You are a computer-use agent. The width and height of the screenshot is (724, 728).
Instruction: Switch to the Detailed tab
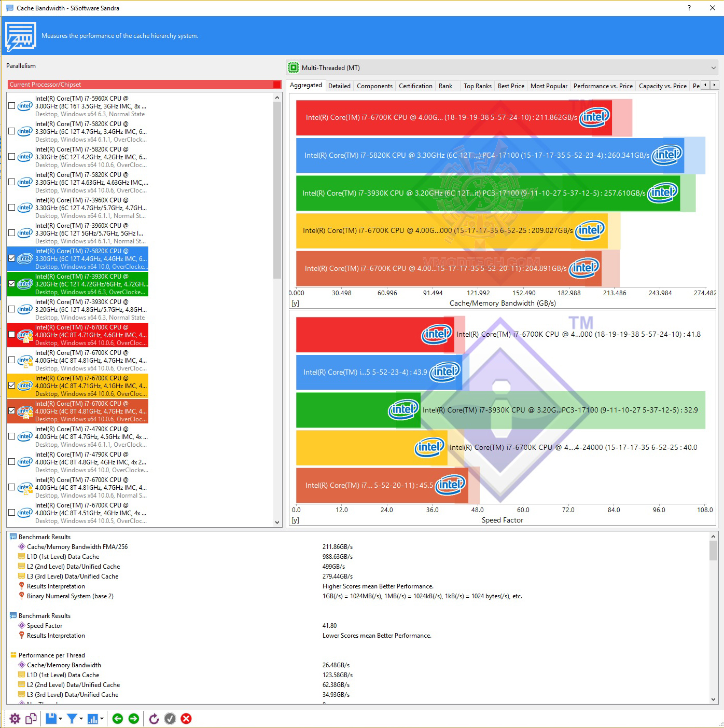tap(340, 86)
